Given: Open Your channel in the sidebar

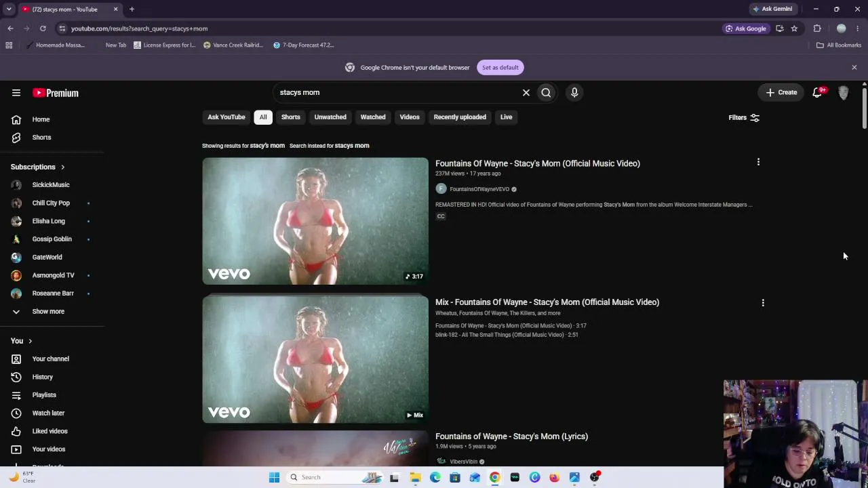Looking at the screenshot, I should click(x=50, y=359).
